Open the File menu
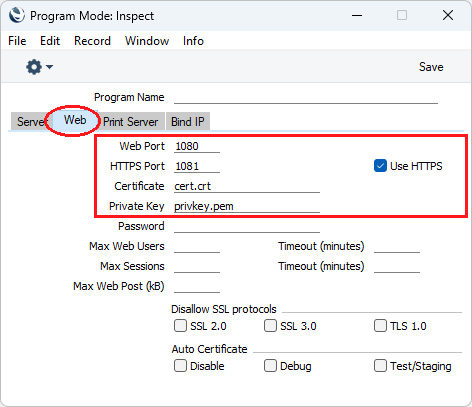Image resolution: width=472 pixels, height=407 pixels. (17, 41)
